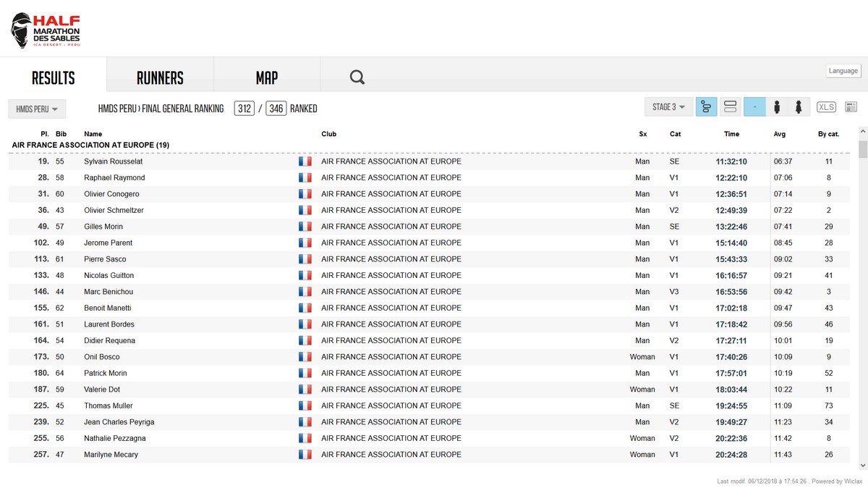Open runner Pierre Sasco
Image resolution: width=868 pixels, height=488 pixels.
[105, 259]
